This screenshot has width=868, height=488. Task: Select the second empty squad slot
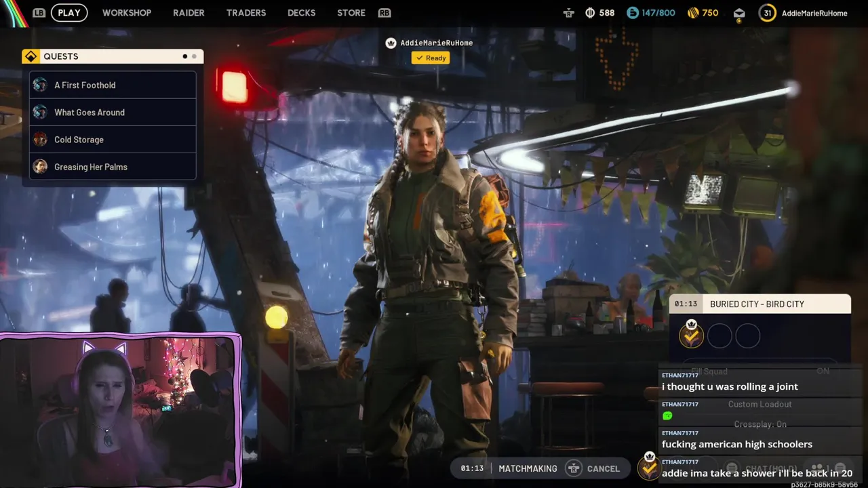click(719, 335)
